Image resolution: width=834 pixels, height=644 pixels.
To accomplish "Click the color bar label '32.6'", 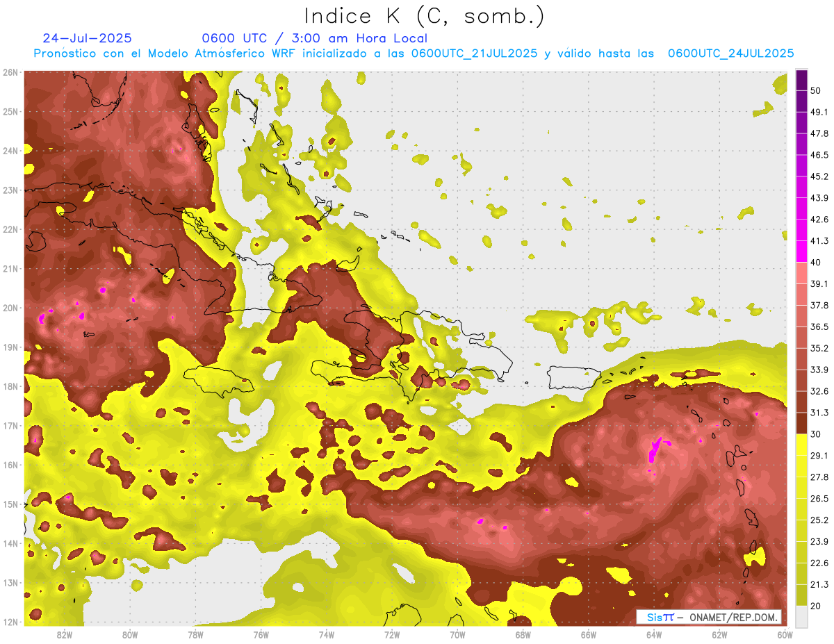I will [819, 391].
